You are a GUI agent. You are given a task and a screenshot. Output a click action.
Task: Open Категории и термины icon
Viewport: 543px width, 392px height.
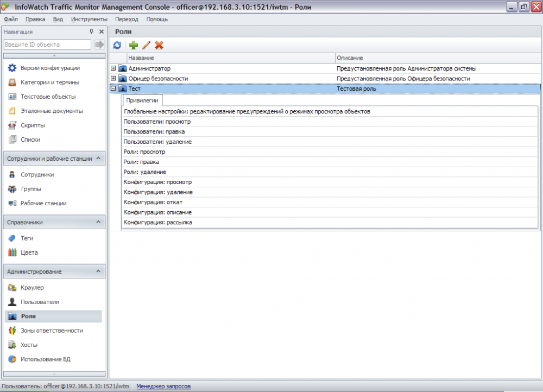[x=12, y=82]
